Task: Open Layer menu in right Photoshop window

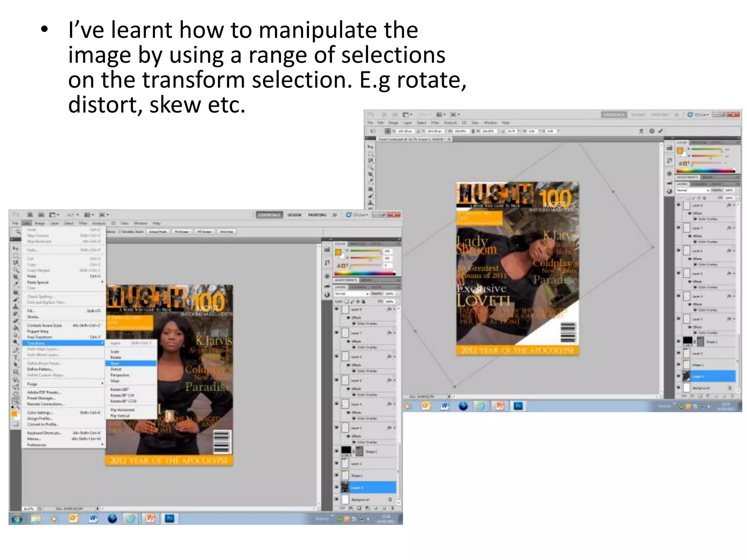Action: click(408, 123)
